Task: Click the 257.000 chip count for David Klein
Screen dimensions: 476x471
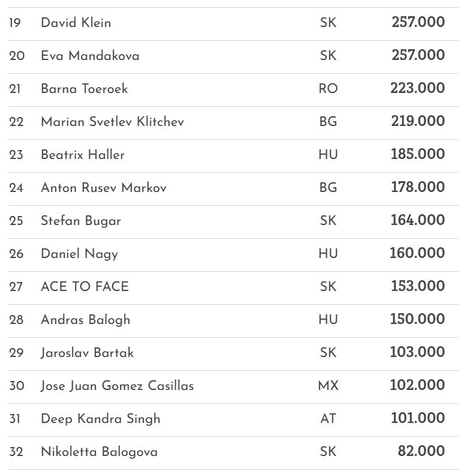Action: [x=418, y=23]
